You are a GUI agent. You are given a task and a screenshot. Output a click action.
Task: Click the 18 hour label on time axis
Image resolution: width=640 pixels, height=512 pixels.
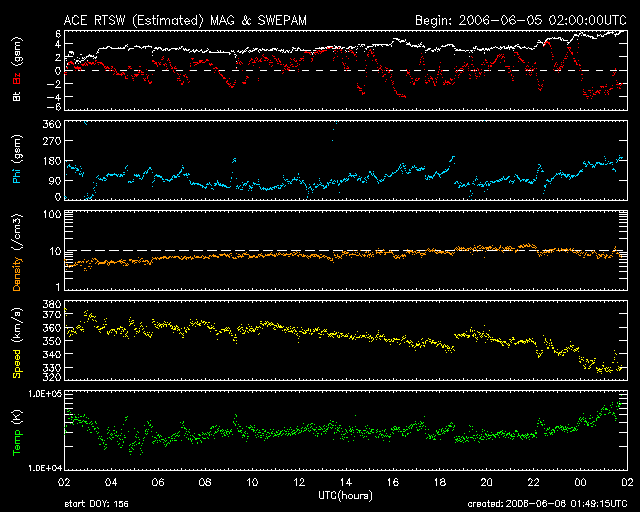(440, 482)
